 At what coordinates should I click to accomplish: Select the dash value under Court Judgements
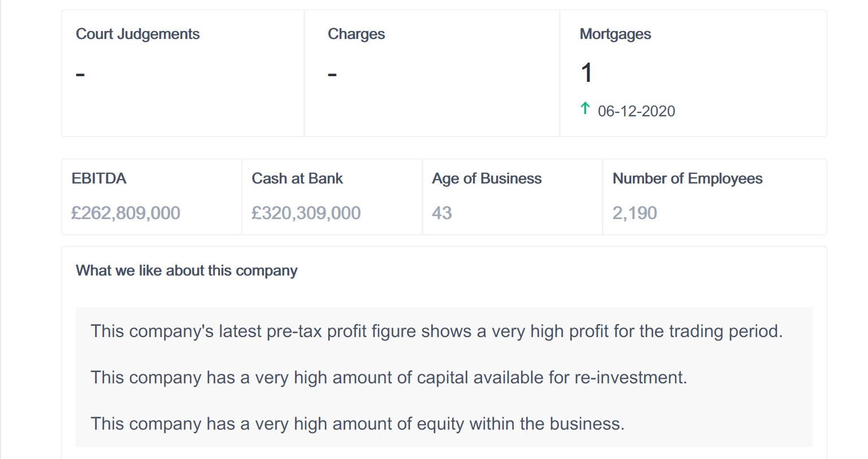click(x=80, y=74)
